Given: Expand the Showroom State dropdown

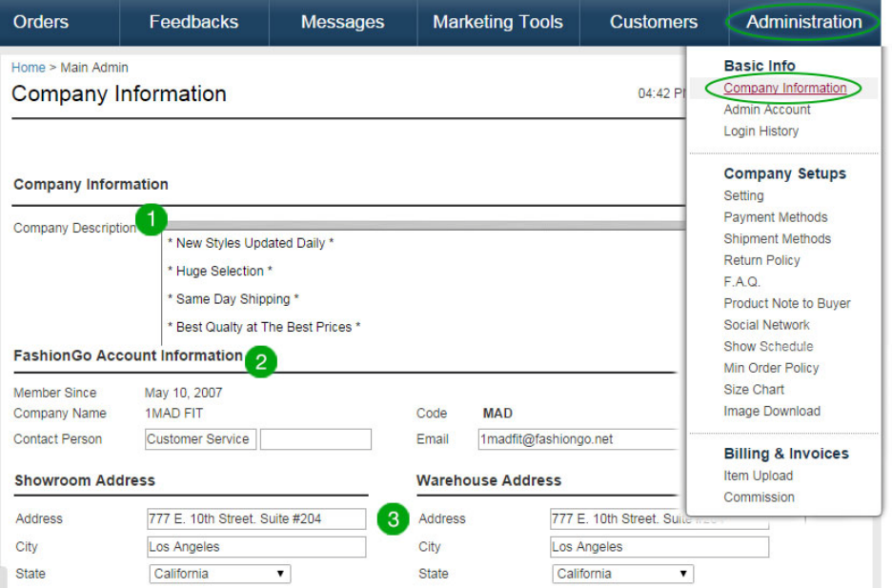Looking at the screenshot, I should pyautogui.click(x=219, y=574).
